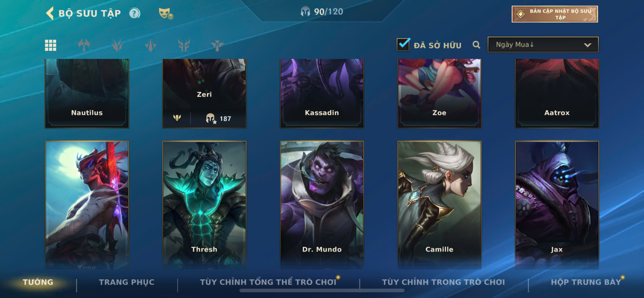Click the bottom horizontal scroll bar
The image size is (644, 298).
click(x=322, y=291)
